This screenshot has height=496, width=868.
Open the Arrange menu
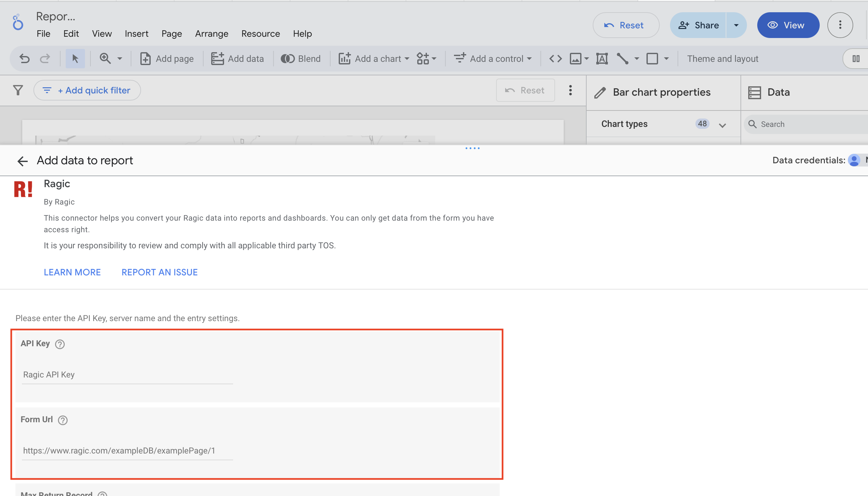coord(212,33)
